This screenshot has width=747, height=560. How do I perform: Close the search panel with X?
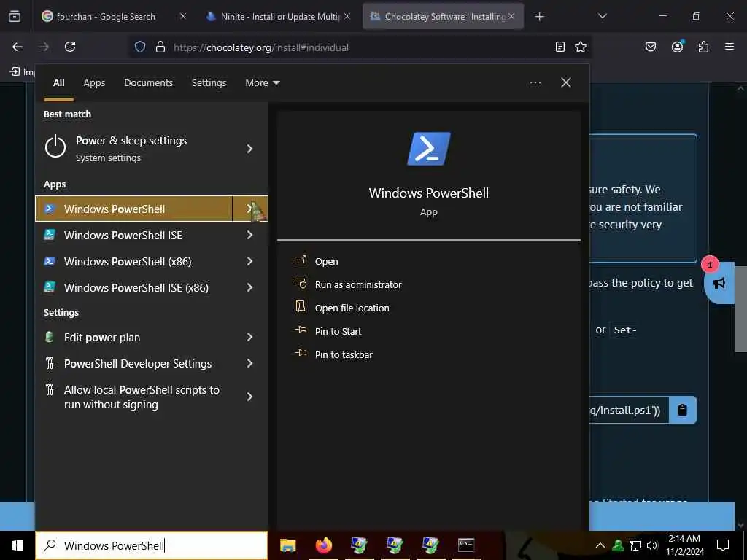[x=566, y=83]
